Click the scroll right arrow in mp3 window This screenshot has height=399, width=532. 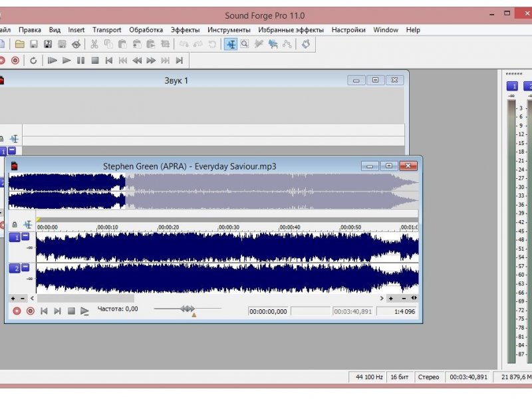382,298
